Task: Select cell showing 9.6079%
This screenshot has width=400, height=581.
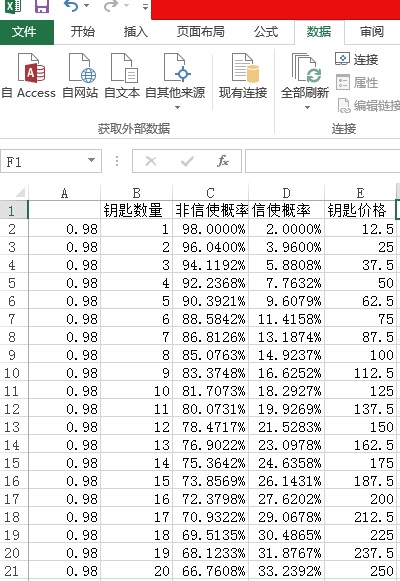Action: point(286,301)
